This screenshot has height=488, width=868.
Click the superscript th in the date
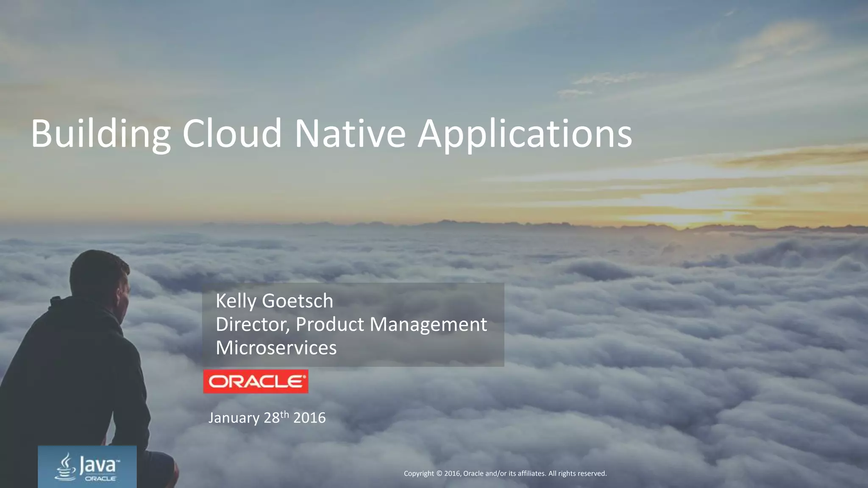[284, 414]
